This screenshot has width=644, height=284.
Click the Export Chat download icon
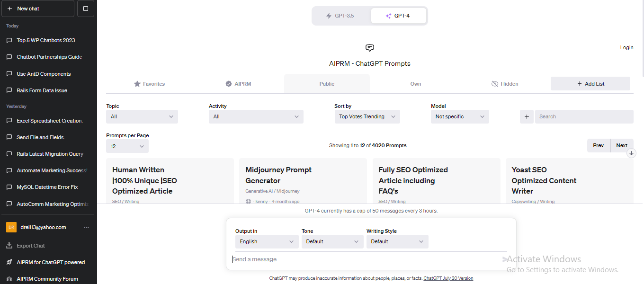9,246
